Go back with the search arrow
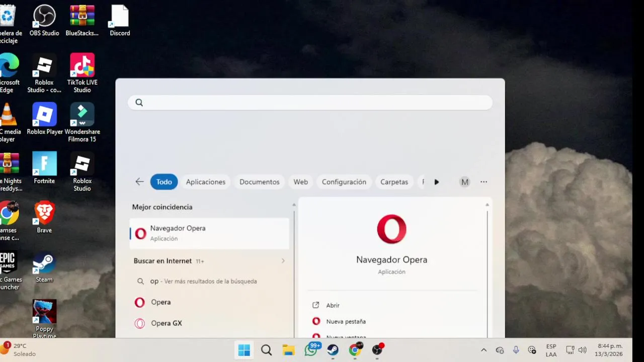Screen dimensions: 644x362 (139, 182)
